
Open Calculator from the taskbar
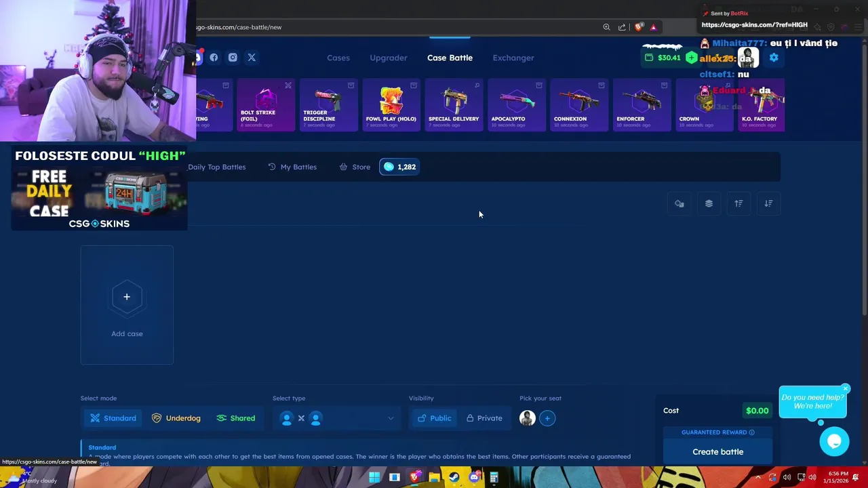[x=494, y=478]
